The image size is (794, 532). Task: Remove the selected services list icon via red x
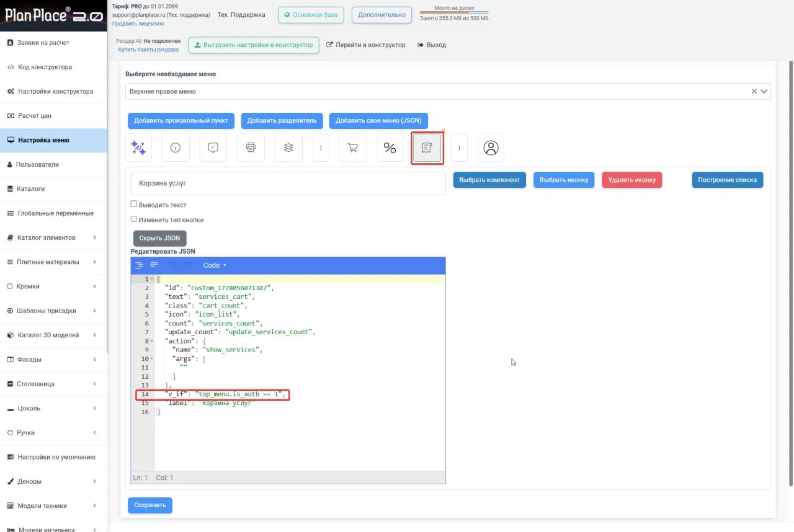click(444, 131)
